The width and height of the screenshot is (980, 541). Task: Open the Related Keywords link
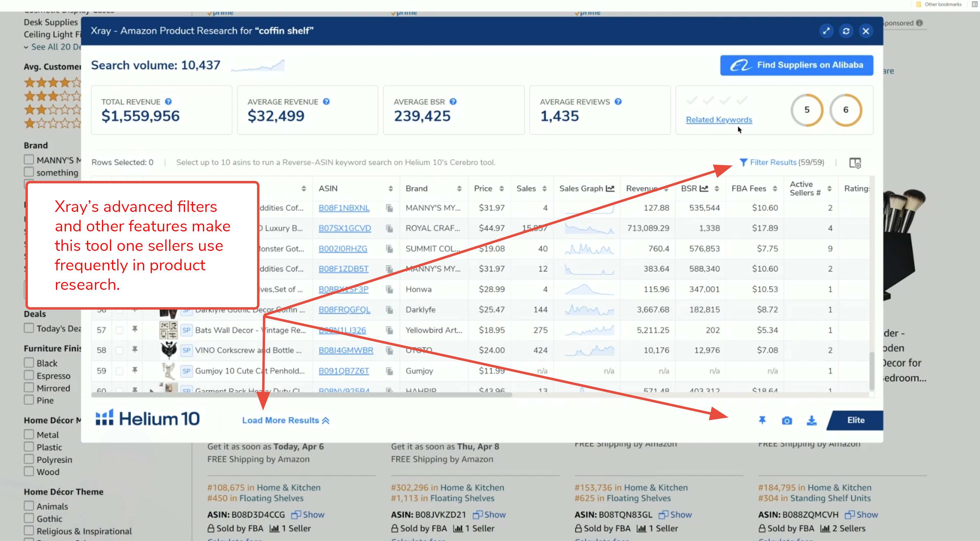tap(719, 120)
